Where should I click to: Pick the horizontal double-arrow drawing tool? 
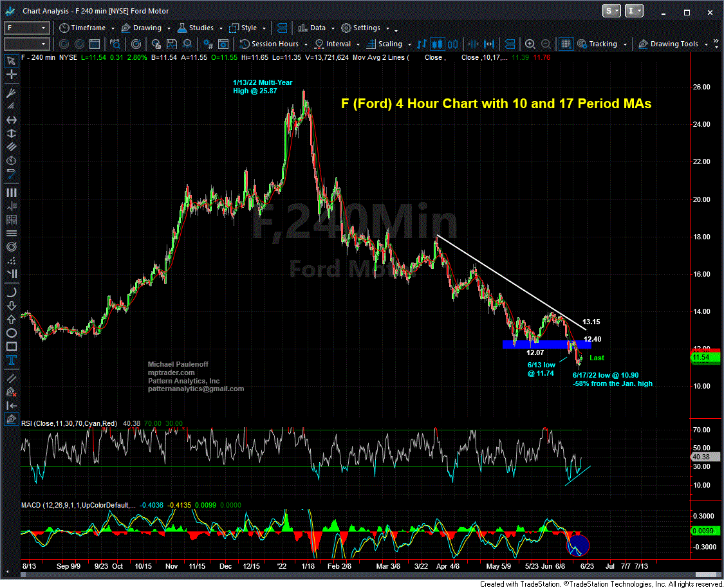coord(11,120)
